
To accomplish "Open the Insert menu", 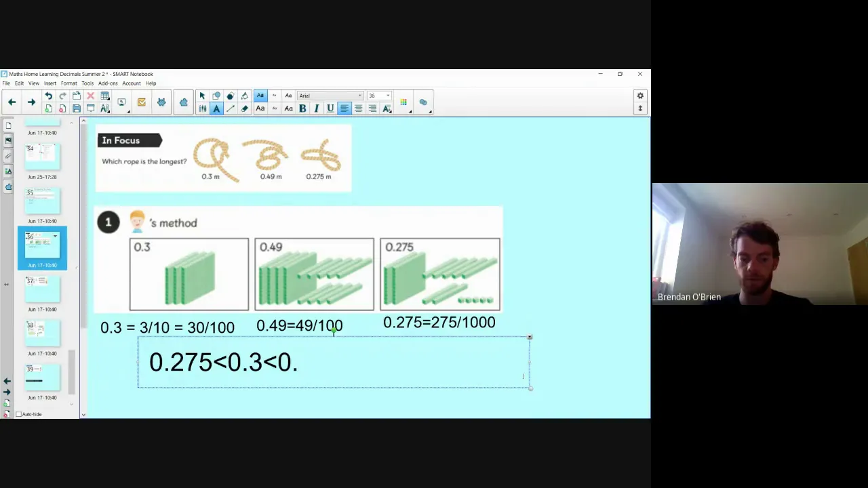I will pos(50,83).
